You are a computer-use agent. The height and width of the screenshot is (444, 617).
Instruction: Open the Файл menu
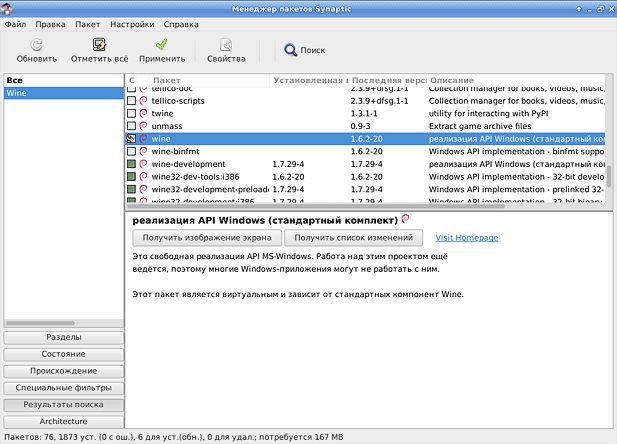tap(15, 24)
